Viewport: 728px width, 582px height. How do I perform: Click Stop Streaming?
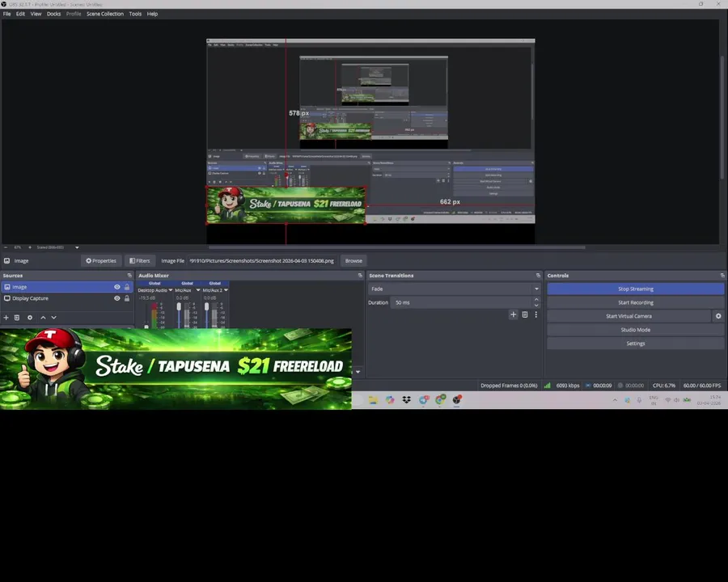click(x=635, y=289)
